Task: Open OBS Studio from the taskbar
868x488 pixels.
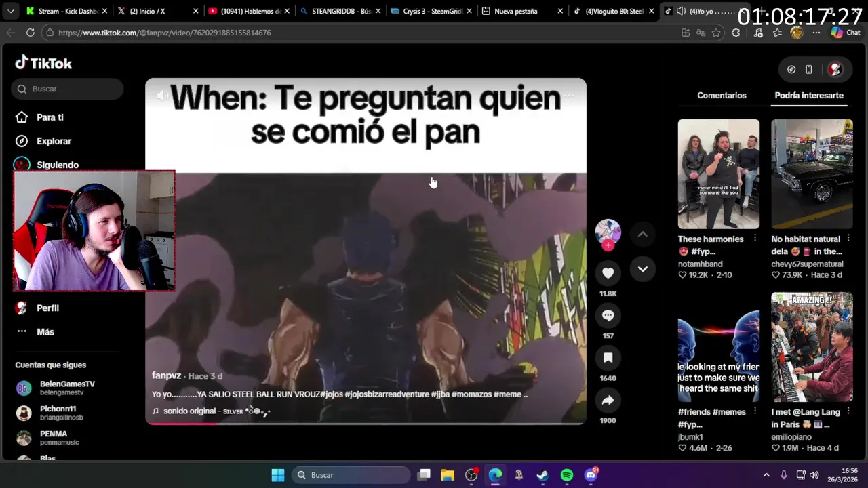Action: [x=471, y=475]
